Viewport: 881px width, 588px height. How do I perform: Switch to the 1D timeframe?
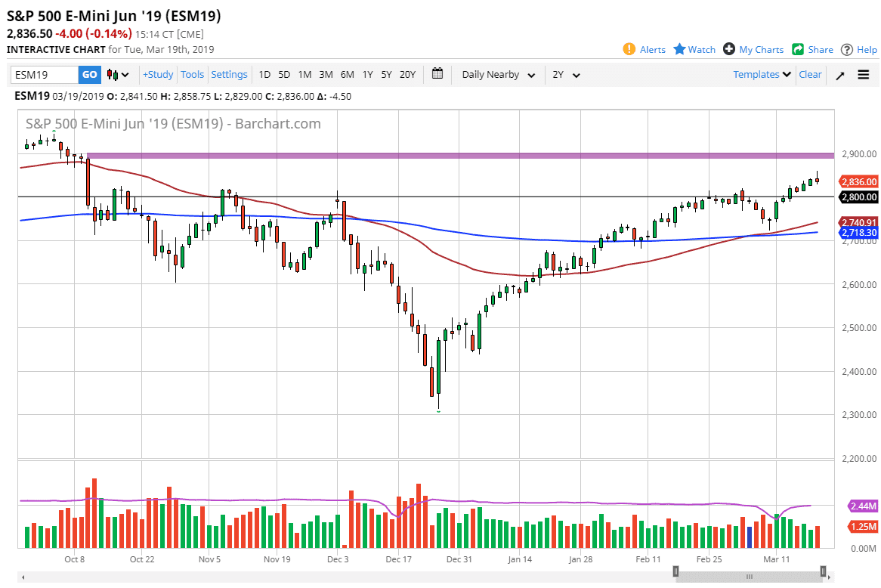point(264,74)
